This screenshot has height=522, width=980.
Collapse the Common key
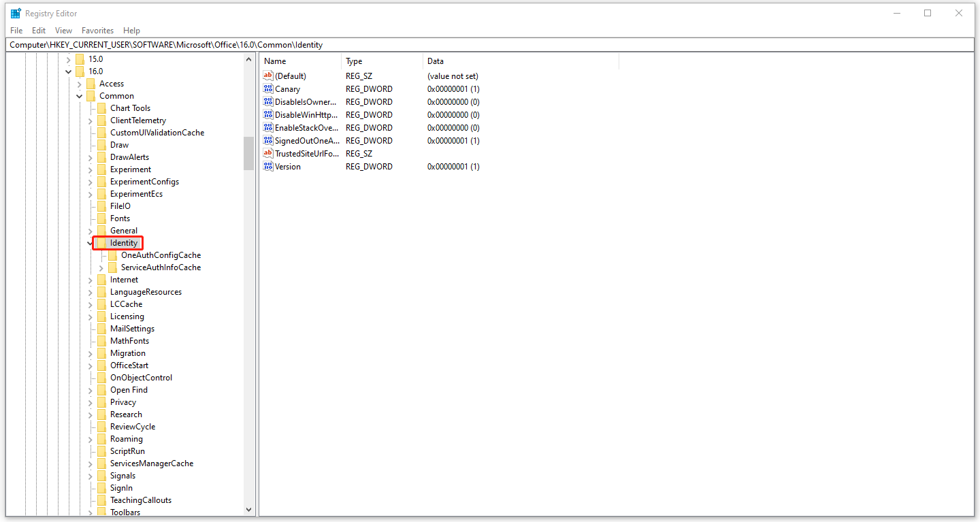[80, 96]
